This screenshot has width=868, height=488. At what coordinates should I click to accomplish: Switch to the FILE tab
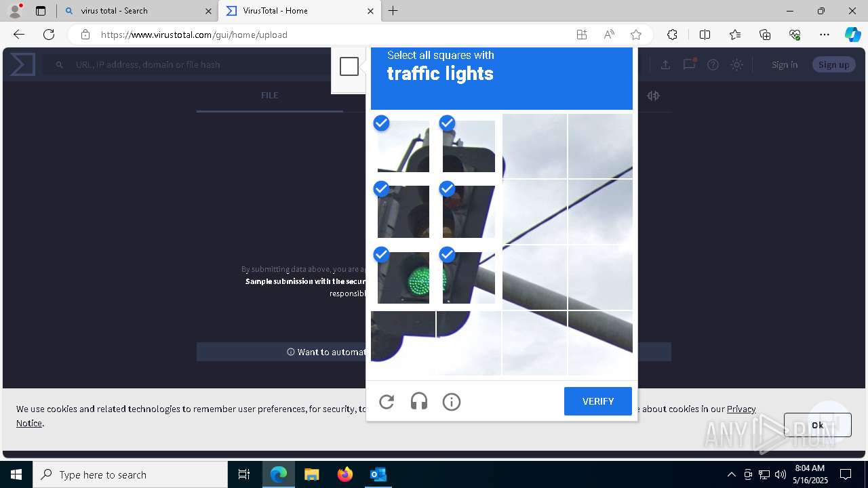tap(270, 96)
